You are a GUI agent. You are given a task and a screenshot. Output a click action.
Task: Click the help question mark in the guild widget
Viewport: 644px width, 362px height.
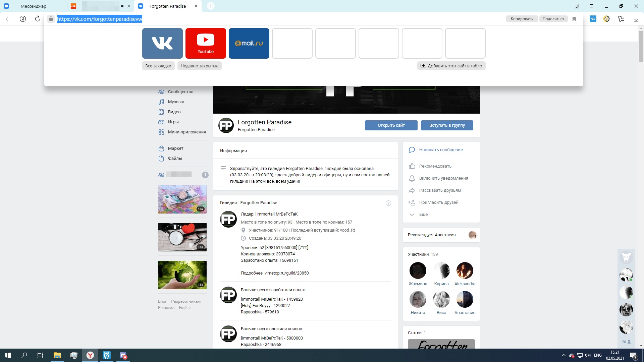(x=388, y=203)
